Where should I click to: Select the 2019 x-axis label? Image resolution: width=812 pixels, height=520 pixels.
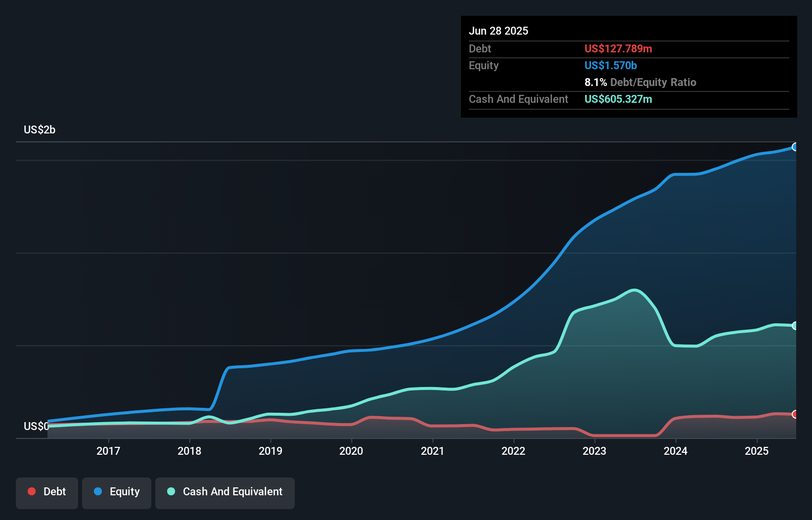pos(271,451)
